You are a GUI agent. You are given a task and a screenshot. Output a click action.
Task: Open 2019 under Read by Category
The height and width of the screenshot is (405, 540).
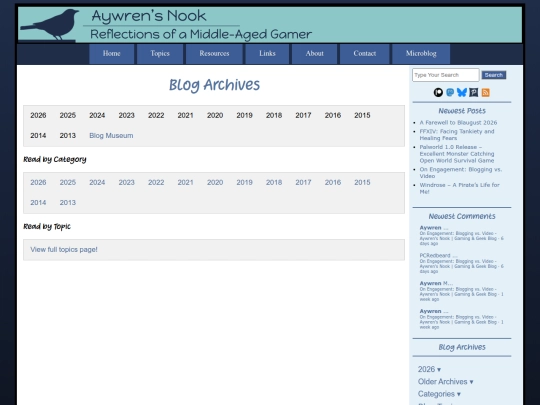point(245,182)
